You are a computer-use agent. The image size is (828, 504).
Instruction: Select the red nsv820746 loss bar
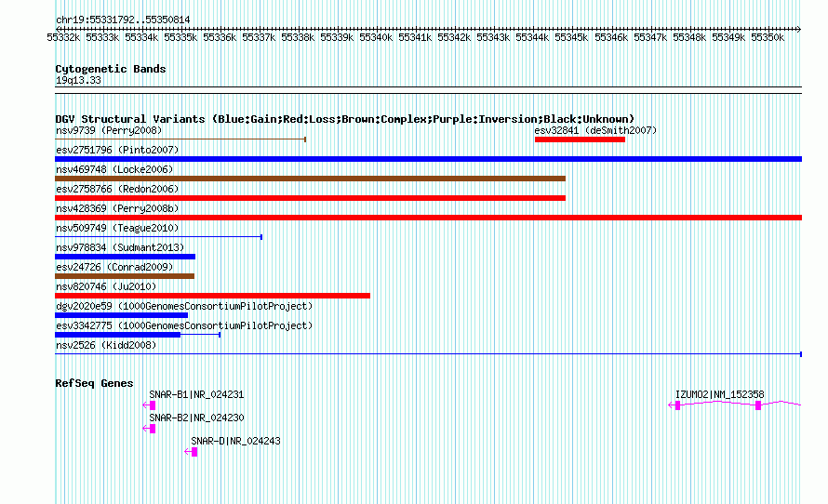point(212,296)
